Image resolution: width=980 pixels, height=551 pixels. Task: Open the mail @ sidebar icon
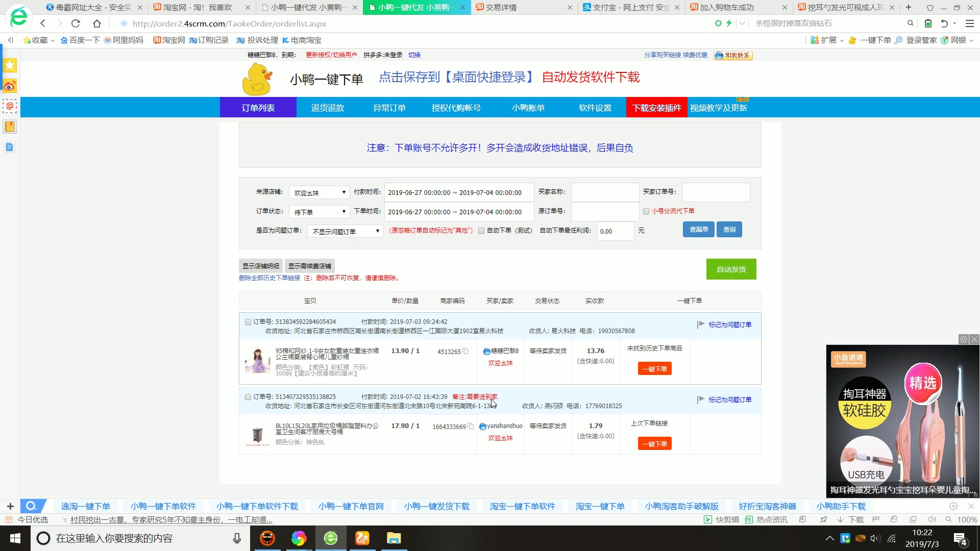(10, 106)
